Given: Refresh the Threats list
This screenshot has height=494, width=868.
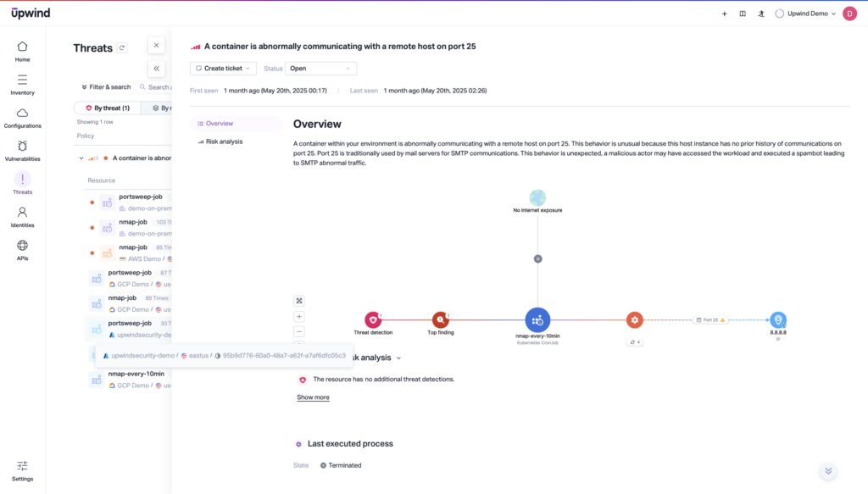Looking at the screenshot, I should coord(122,48).
